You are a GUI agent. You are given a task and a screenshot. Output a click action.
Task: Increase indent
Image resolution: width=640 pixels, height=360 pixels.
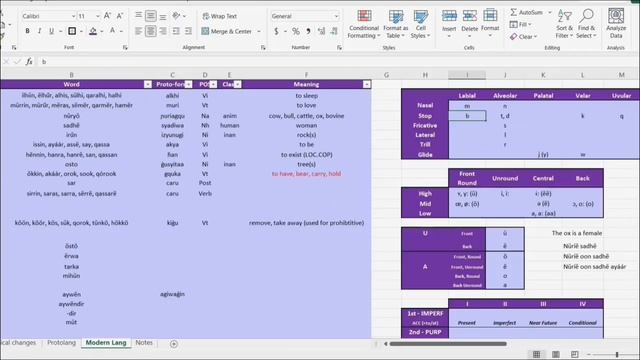pos(188,31)
